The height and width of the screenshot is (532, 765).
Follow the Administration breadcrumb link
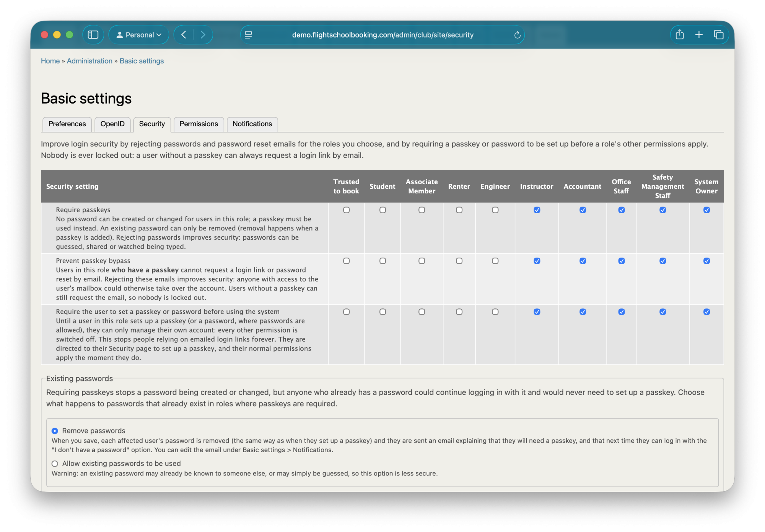coord(90,61)
